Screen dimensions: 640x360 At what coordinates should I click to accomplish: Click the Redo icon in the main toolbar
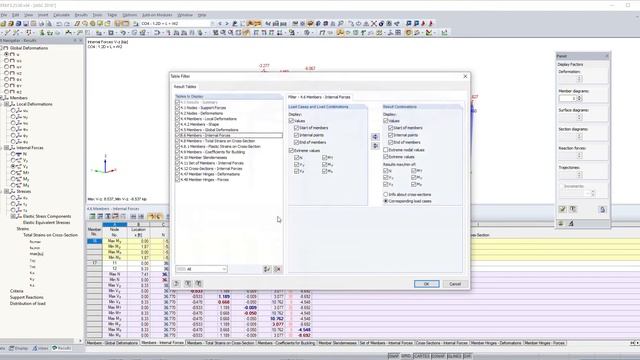pyautogui.click(x=67, y=24)
